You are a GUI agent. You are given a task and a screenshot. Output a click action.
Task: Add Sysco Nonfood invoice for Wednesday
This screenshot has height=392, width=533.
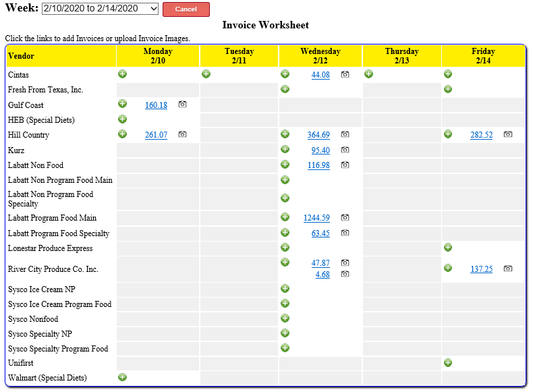(285, 318)
